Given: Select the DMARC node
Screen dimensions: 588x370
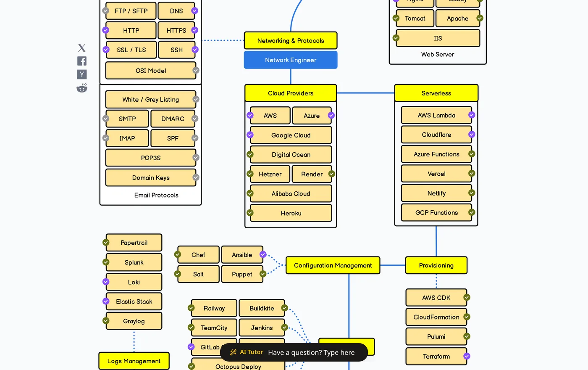Looking at the screenshot, I should [173, 119].
